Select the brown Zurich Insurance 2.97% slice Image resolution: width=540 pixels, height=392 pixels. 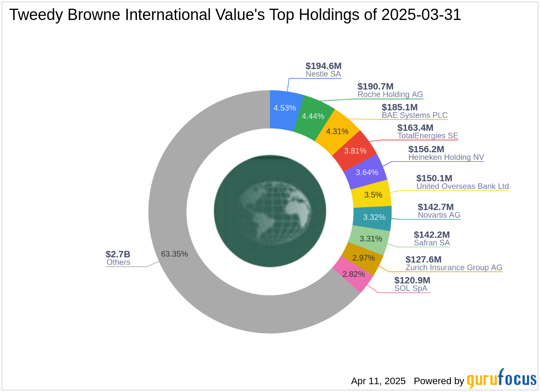coord(362,258)
